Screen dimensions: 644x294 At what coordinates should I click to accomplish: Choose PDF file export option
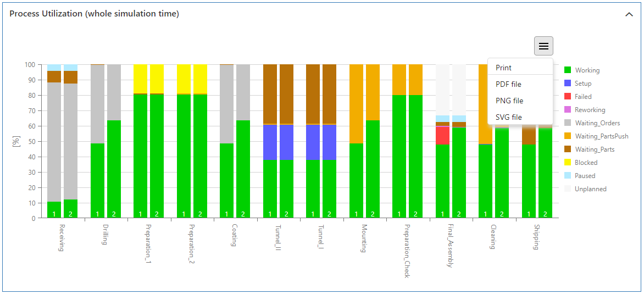click(x=508, y=84)
